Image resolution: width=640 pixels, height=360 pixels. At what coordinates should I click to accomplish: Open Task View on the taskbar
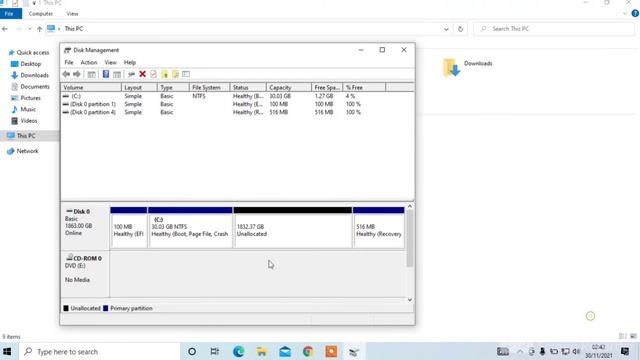pos(215,351)
